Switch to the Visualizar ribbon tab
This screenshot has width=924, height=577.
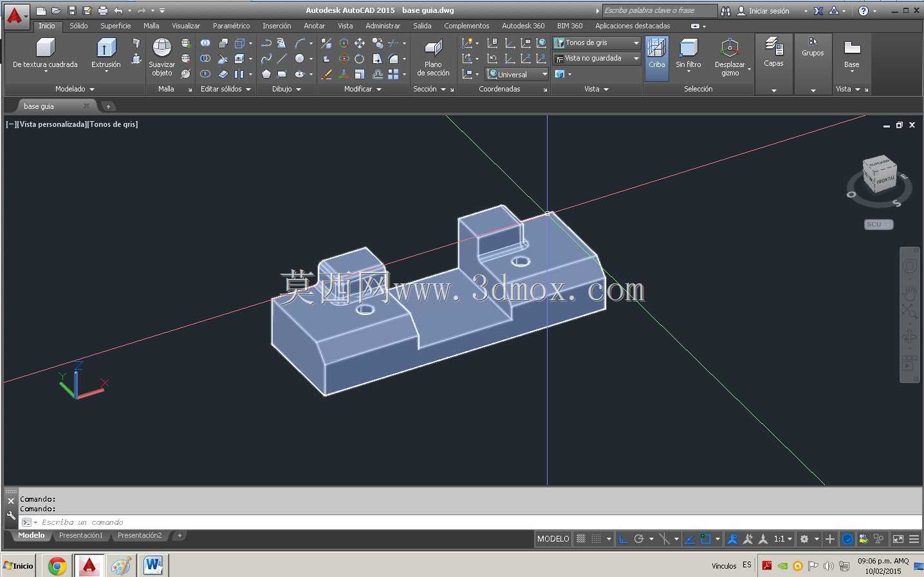pyautogui.click(x=186, y=26)
